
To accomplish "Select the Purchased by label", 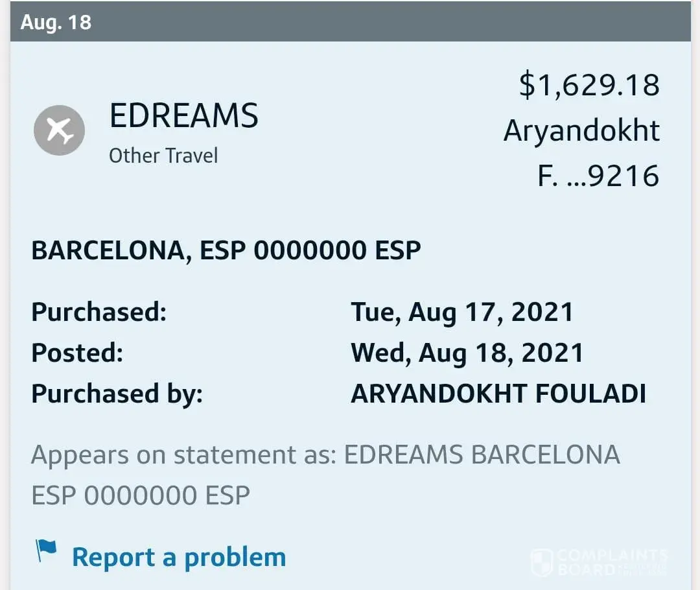I will coord(117,394).
